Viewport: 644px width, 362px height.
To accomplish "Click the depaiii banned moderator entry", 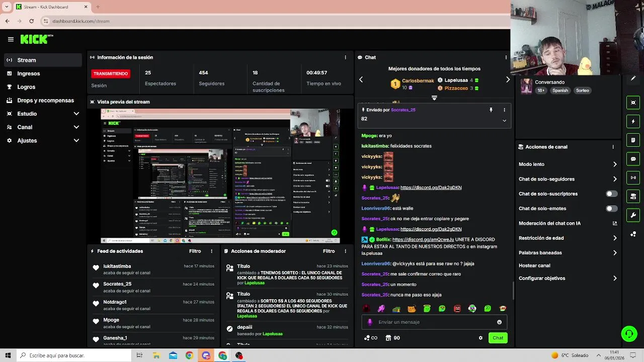I will [287, 330].
